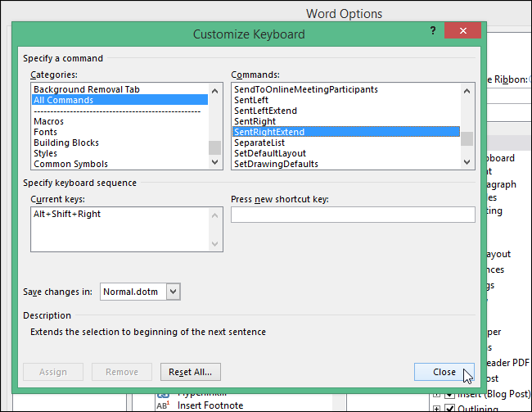
Task: Open the Save changes in dropdown
Action: 173,291
